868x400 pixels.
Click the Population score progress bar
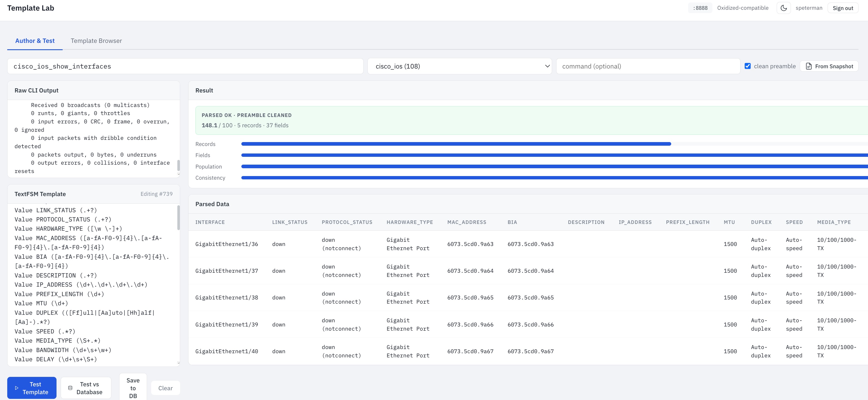point(555,167)
